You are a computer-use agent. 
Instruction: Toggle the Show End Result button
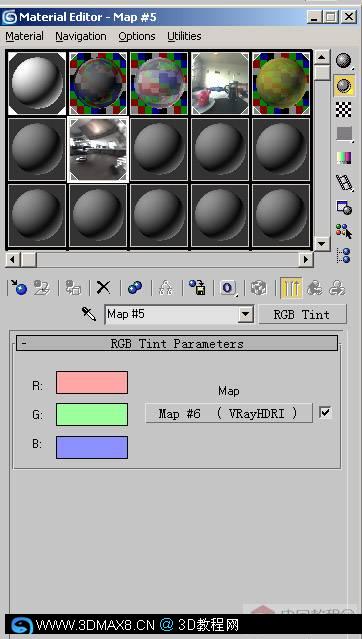click(291, 288)
